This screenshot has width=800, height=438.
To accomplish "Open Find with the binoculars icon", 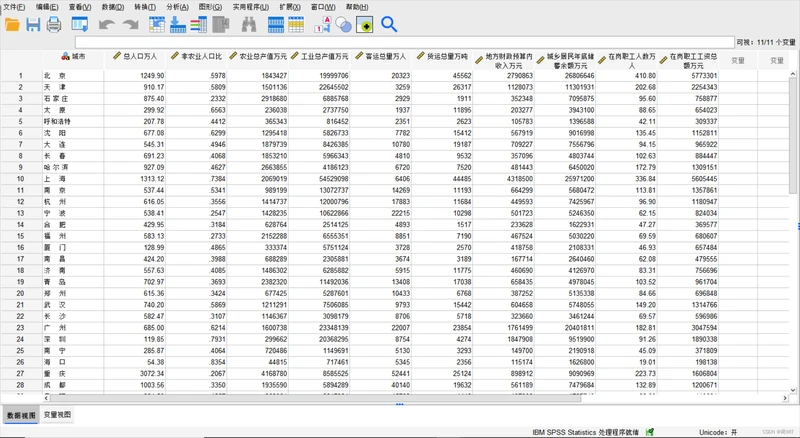I will (249, 25).
